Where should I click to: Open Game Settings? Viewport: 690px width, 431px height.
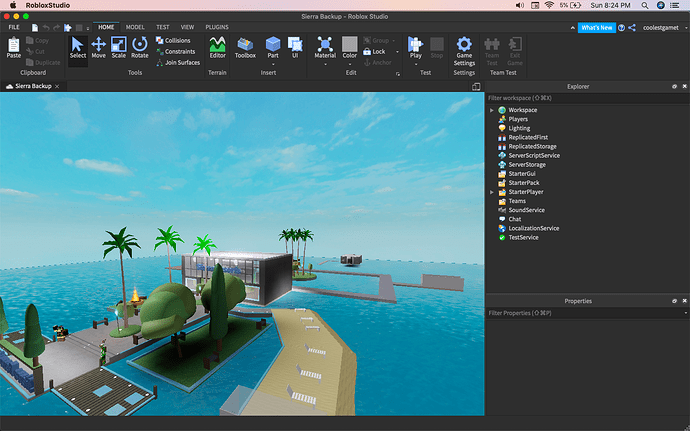464,47
